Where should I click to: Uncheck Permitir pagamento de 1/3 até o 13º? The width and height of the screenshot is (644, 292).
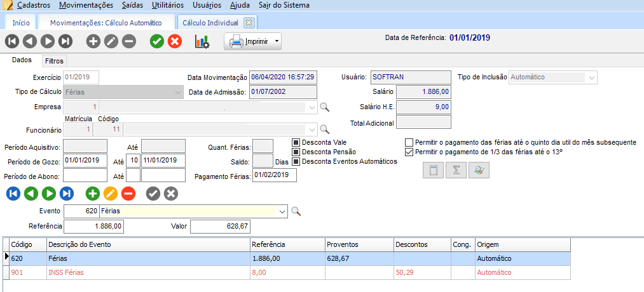(409, 152)
